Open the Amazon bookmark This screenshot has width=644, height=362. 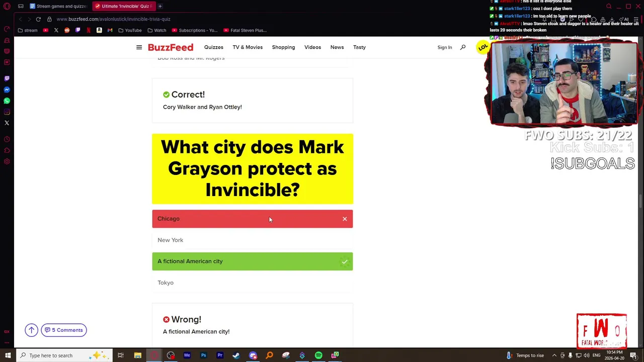(x=99, y=30)
